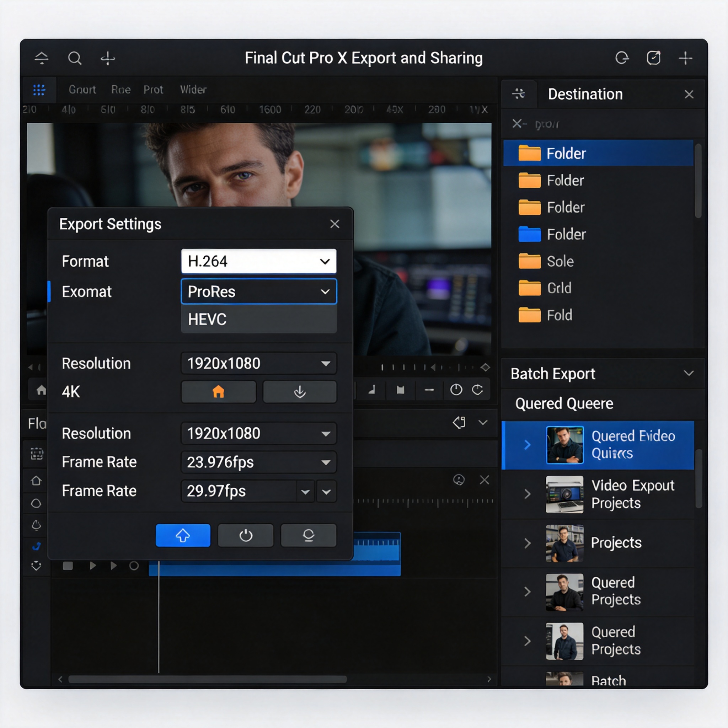728x728 pixels.
Task: Close the Destination panel
Action: (x=689, y=94)
